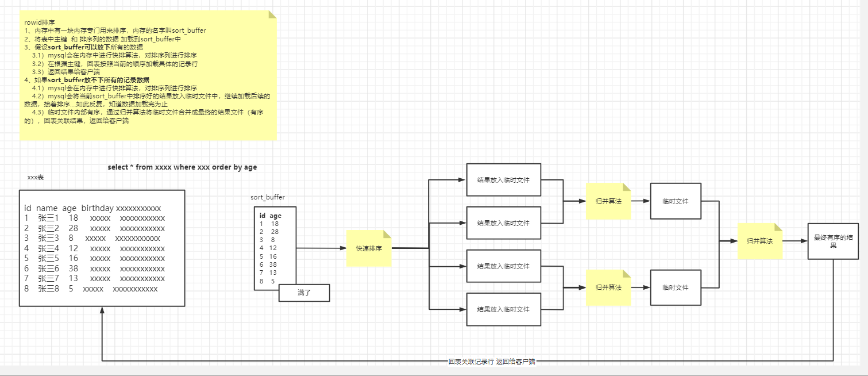This screenshot has height=376, width=868.
Task: Click the 张三4 table row
Action: click(94, 248)
